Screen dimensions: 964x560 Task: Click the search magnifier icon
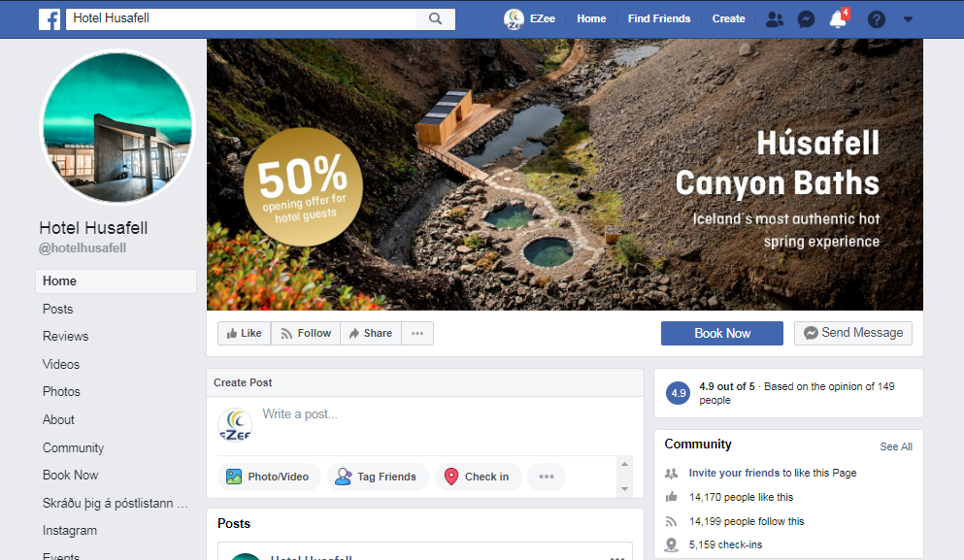[x=435, y=18]
